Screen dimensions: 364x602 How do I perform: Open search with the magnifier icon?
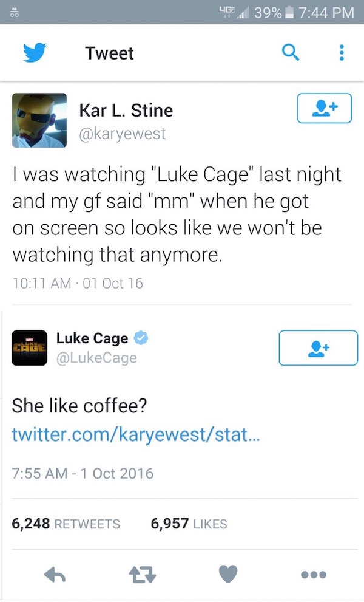(291, 52)
